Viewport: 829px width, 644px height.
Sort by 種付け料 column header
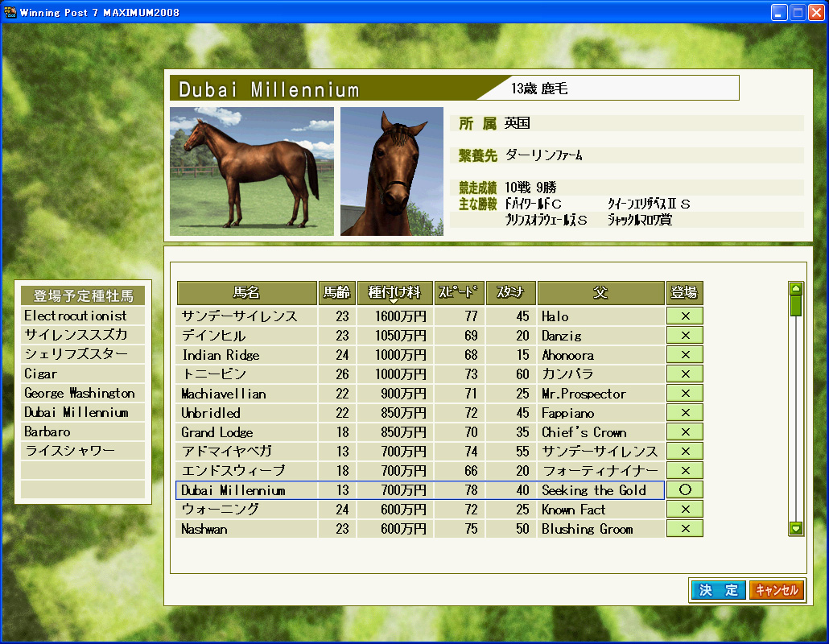click(394, 293)
